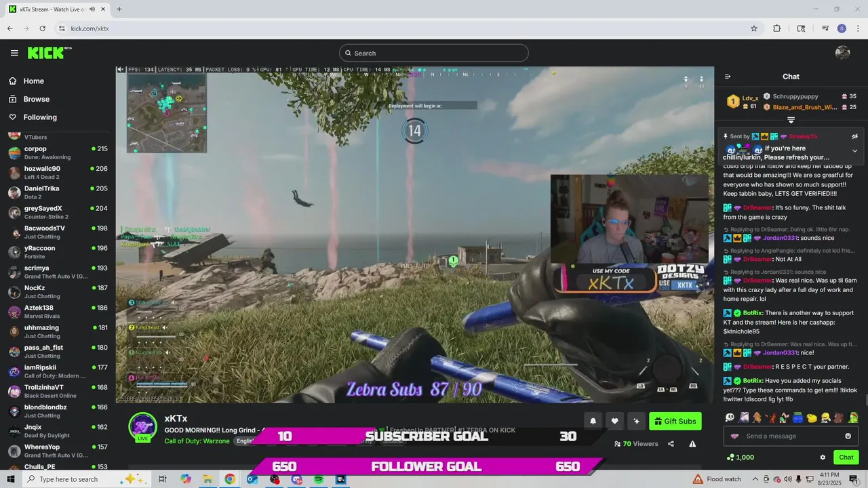868x488 pixels.
Task: Hide the pinned chat message
Action: tap(854, 136)
